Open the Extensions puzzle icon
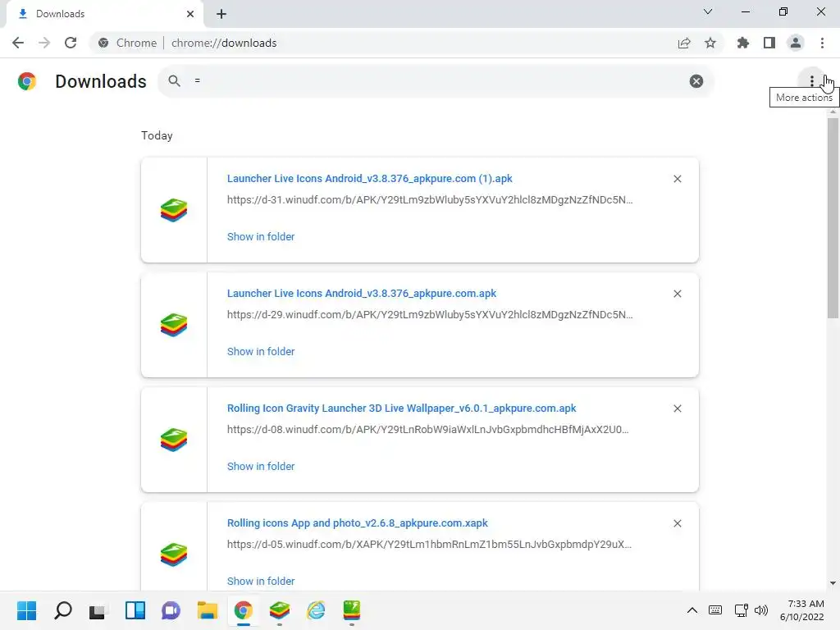This screenshot has width=840, height=630. (x=743, y=43)
